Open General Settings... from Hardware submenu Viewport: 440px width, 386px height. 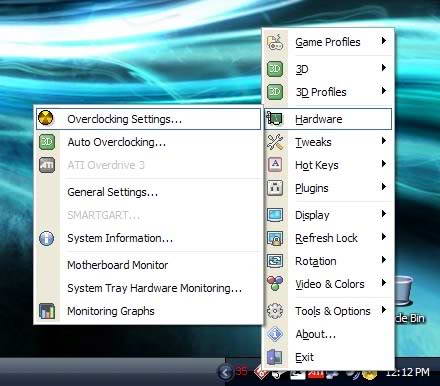pyautogui.click(x=148, y=192)
